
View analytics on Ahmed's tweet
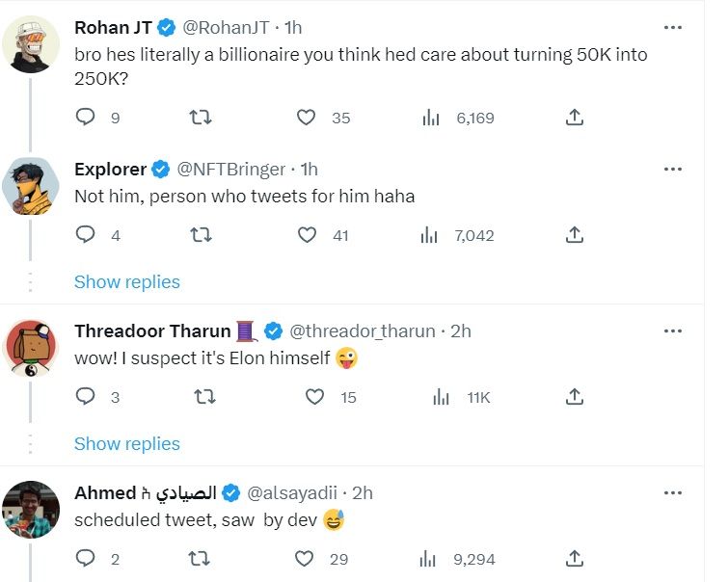[431, 558]
